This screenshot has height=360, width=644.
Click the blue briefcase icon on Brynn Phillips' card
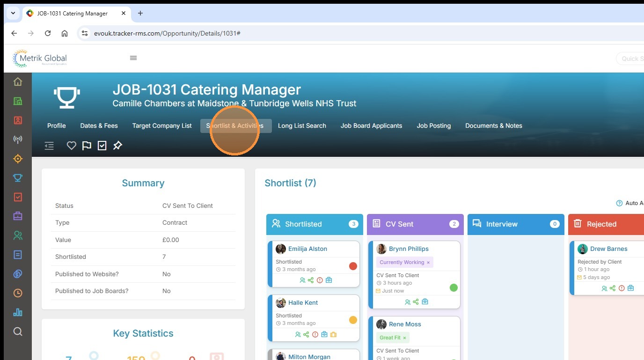[x=425, y=302]
